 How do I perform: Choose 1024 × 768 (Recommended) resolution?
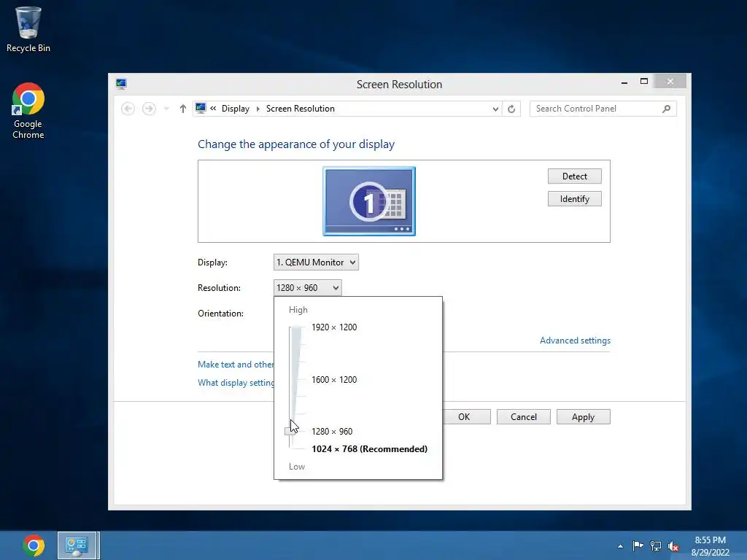pos(370,449)
